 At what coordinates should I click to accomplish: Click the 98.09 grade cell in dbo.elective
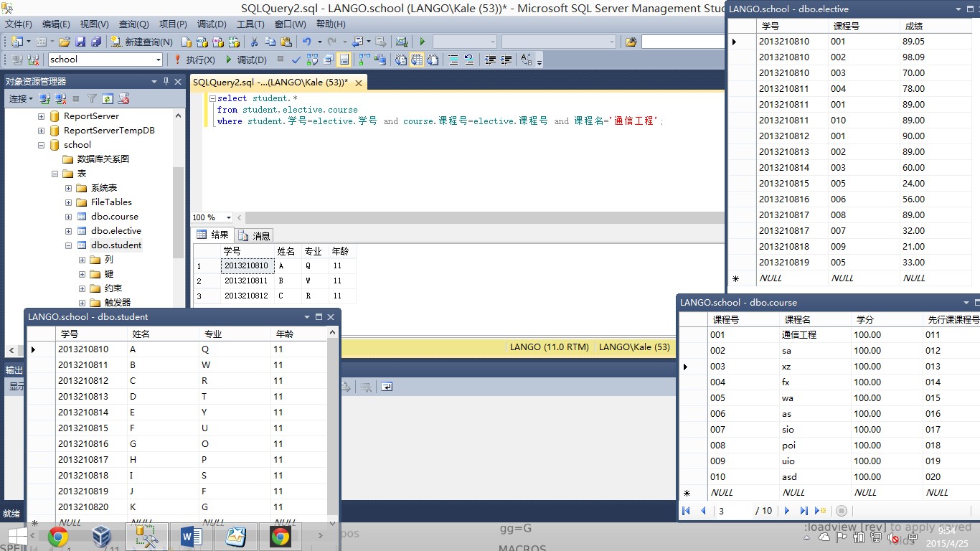(936, 57)
